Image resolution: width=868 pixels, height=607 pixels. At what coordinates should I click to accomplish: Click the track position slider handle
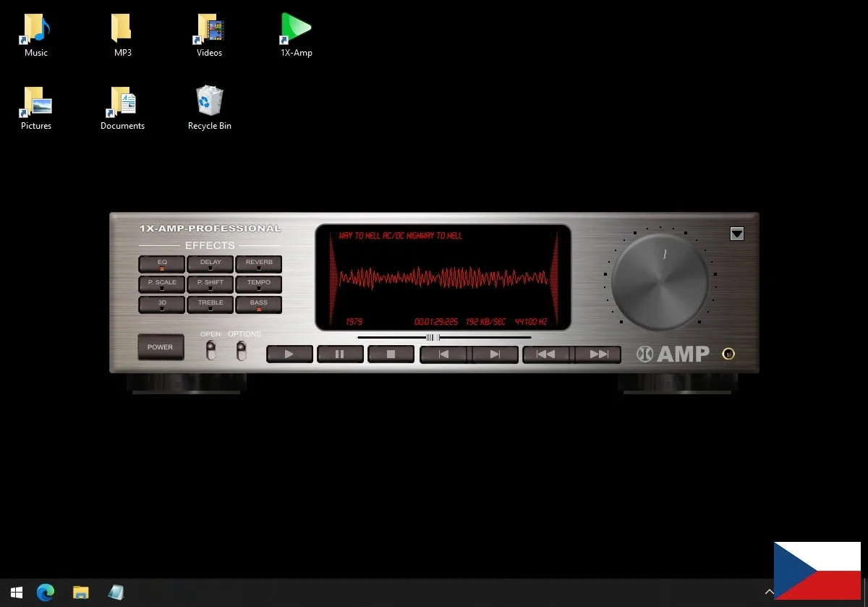pyautogui.click(x=433, y=337)
